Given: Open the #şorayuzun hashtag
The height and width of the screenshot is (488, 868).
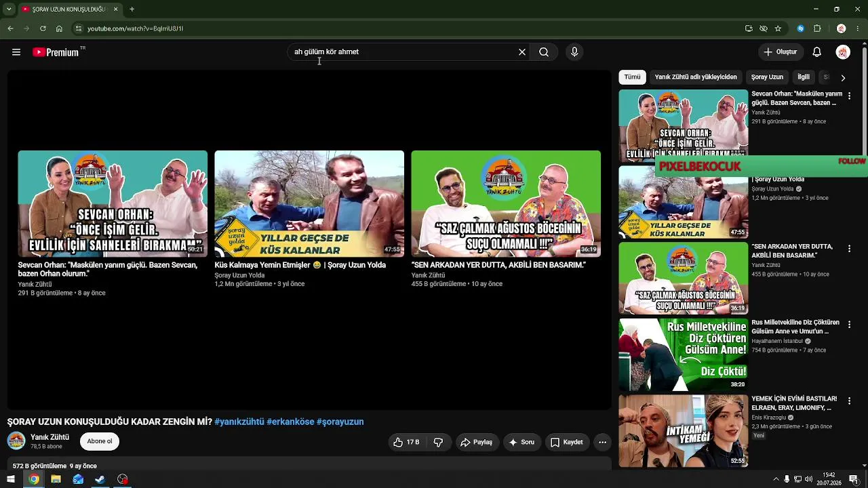Looking at the screenshot, I should [340, 422].
